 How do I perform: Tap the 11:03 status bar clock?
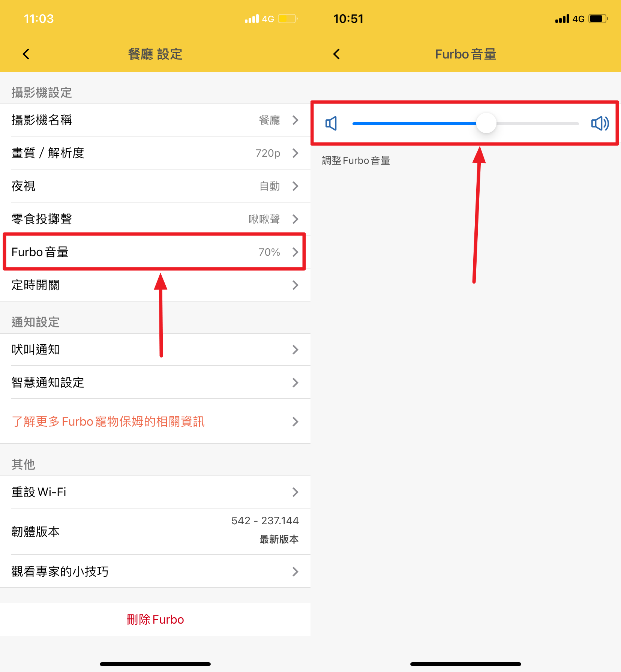click(x=39, y=19)
